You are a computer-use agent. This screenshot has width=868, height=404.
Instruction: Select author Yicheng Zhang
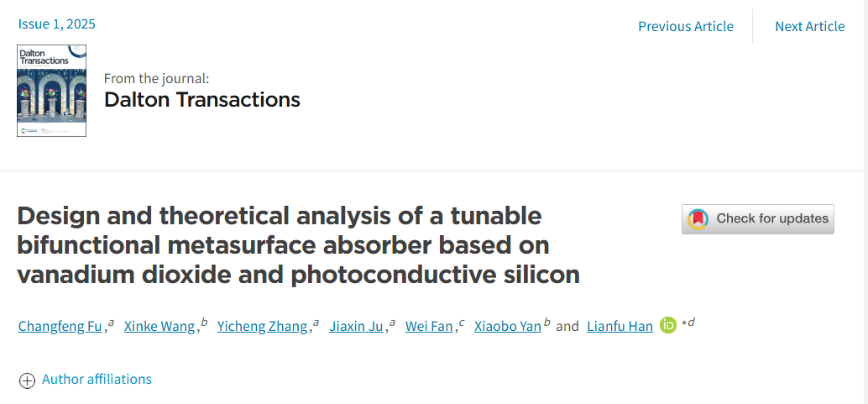(x=263, y=327)
